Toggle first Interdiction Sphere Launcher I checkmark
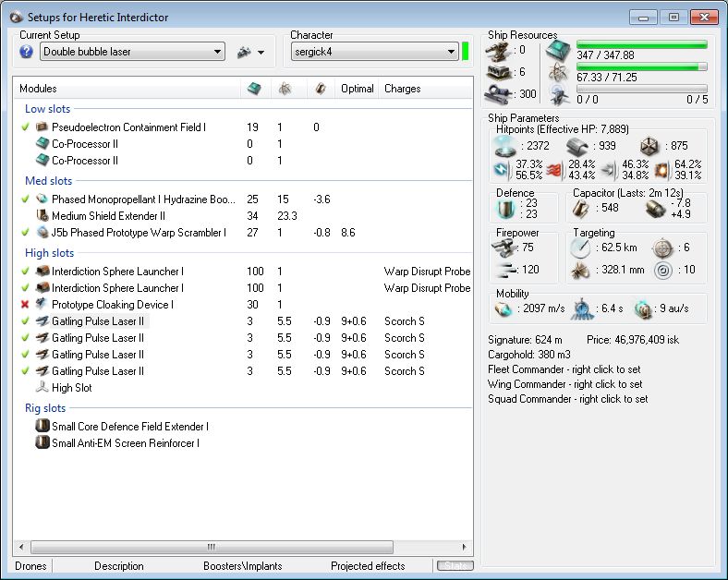Screen dimensions: 728x580 [x=26, y=271]
